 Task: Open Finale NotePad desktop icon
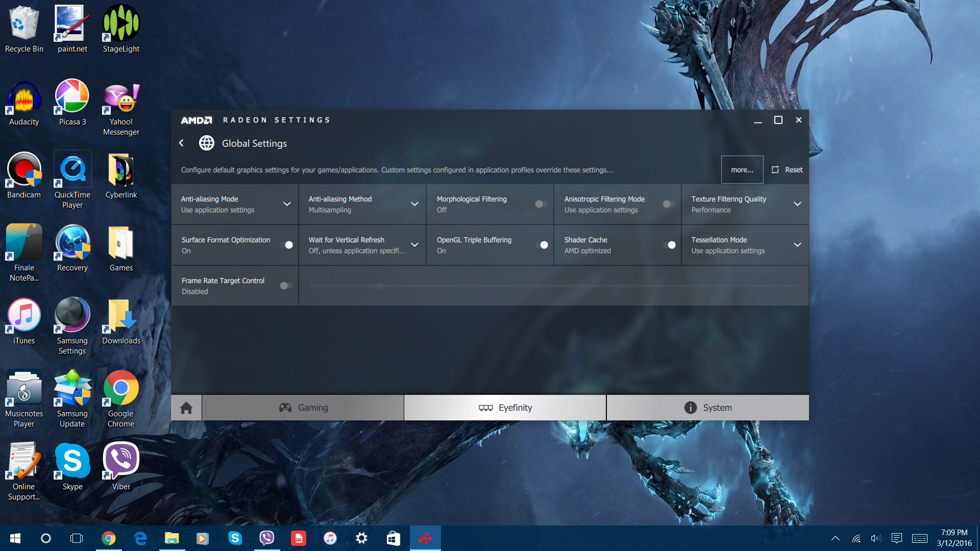click(x=24, y=253)
